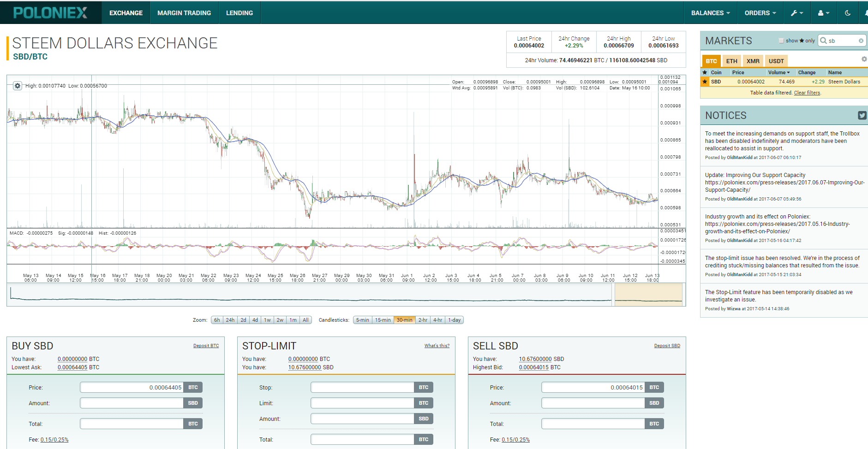The height and width of the screenshot is (449, 868).
Task: Open the Lending tab
Action: point(239,13)
